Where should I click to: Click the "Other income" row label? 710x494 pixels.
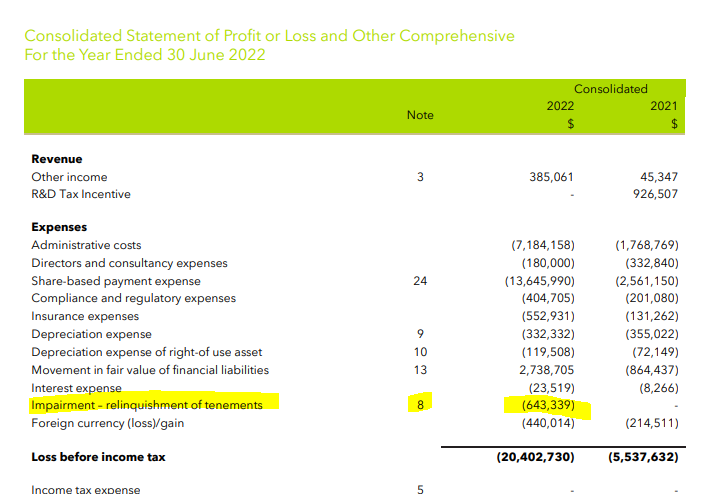click(x=69, y=177)
